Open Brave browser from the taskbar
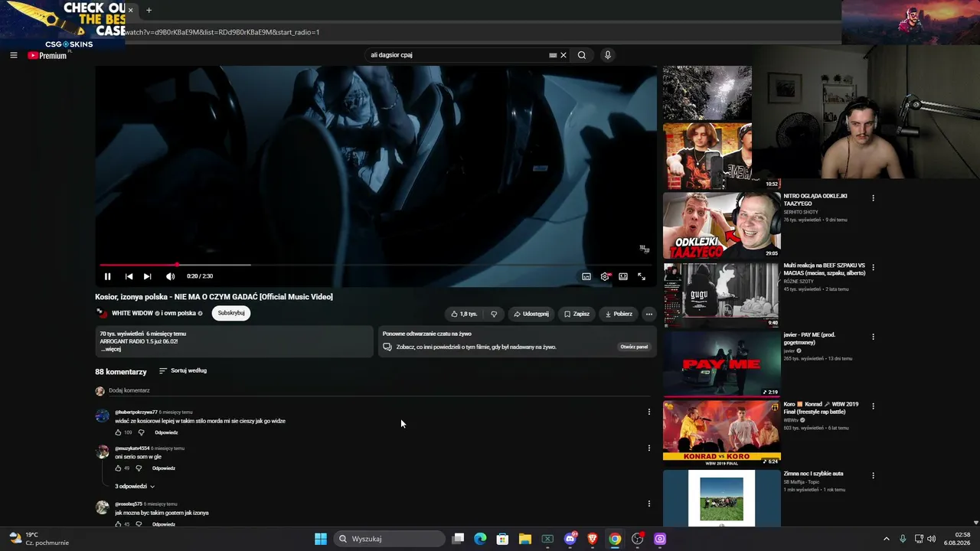 tap(592, 539)
